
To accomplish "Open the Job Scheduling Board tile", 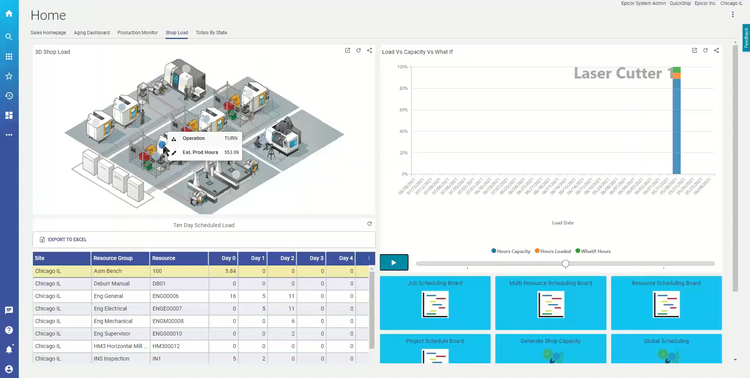I will pyautogui.click(x=435, y=303).
